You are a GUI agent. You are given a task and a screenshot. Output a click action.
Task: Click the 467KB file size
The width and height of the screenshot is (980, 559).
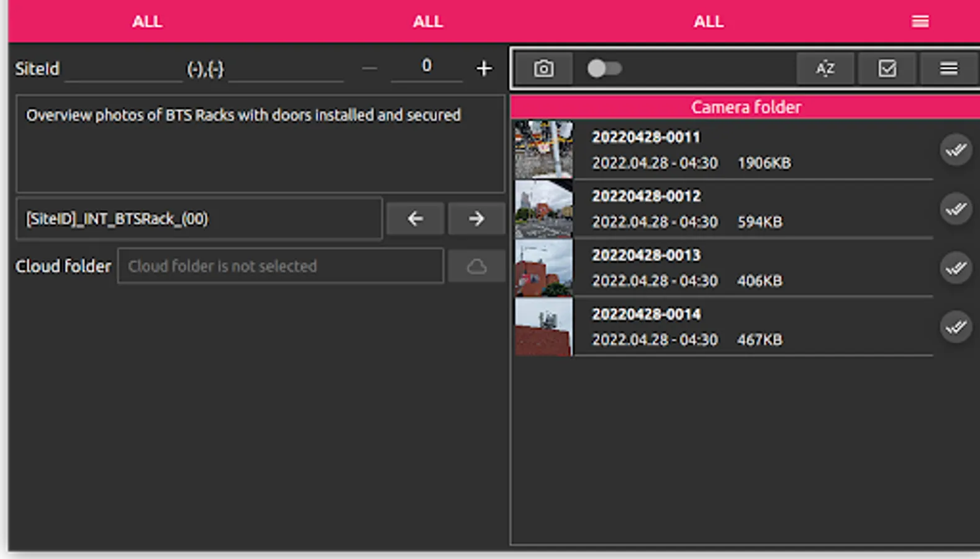point(760,340)
